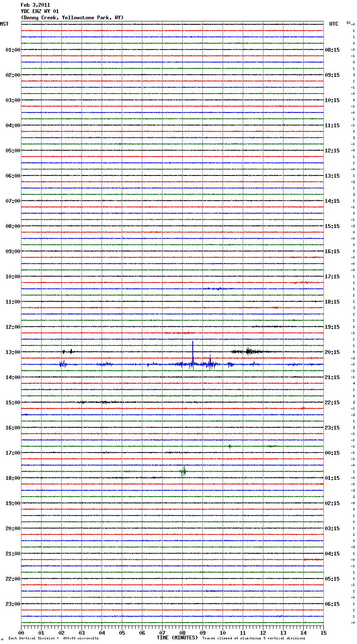The image size is (357, 644).
Task: Click the "10:15" UTC time label
Action: click(x=332, y=100)
